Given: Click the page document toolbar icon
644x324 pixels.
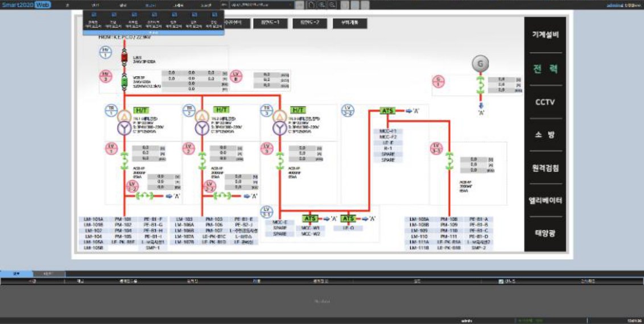Looking at the screenshot, I should pyautogui.click(x=312, y=5).
